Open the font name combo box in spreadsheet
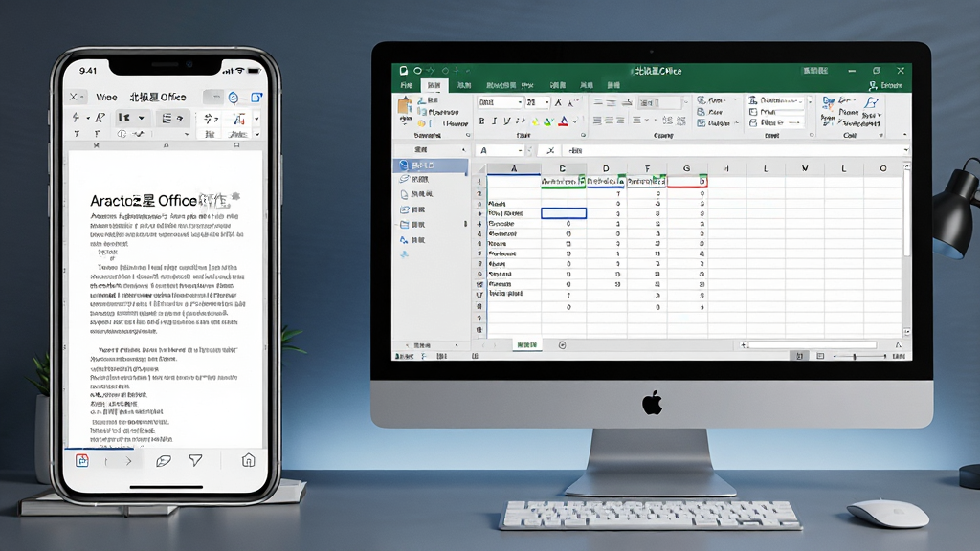The height and width of the screenshot is (551, 980). (500, 102)
